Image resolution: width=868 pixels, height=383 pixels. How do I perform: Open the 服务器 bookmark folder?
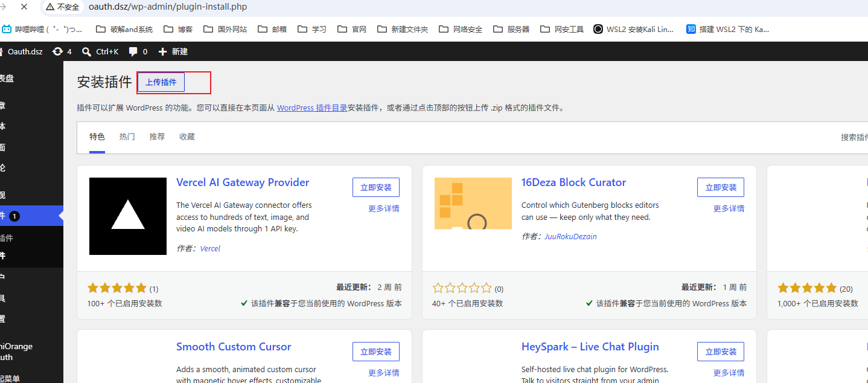click(511, 29)
